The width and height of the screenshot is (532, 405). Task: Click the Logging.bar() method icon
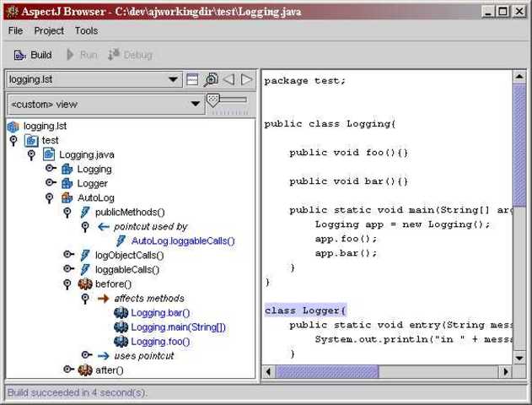click(121, 313)
